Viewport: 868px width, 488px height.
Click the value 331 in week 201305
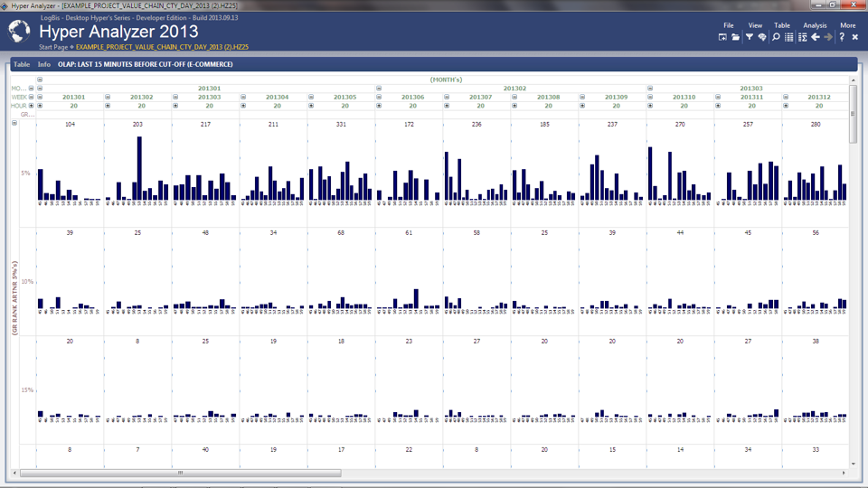tap(341, 125)
